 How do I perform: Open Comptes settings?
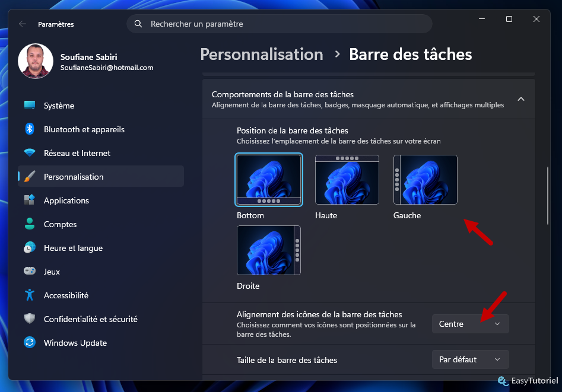101,224
